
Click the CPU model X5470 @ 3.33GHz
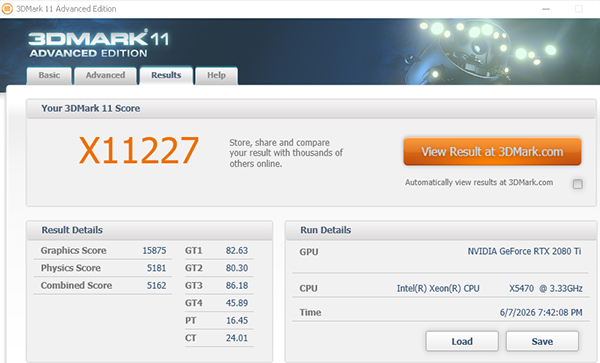click(x=546, y=288)
